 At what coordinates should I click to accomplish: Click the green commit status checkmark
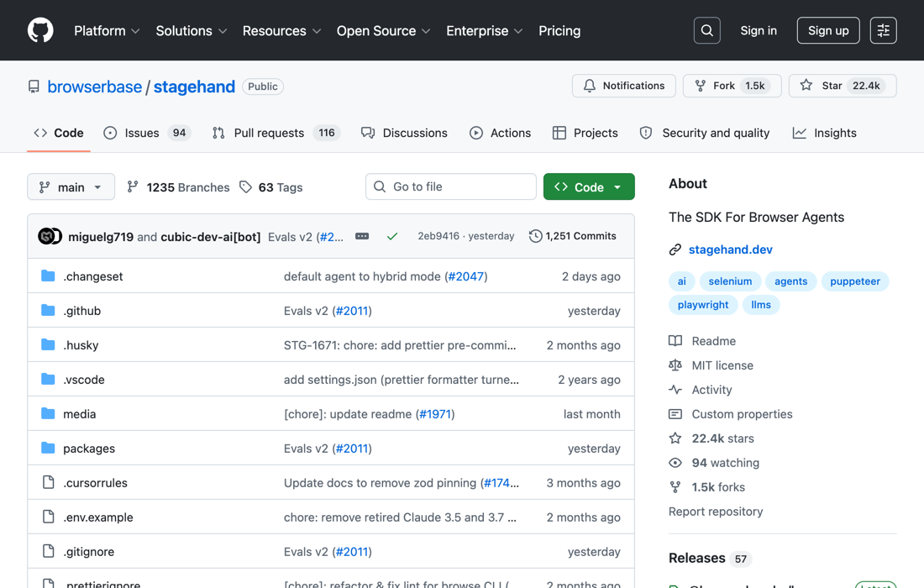(x=392, y=236)
